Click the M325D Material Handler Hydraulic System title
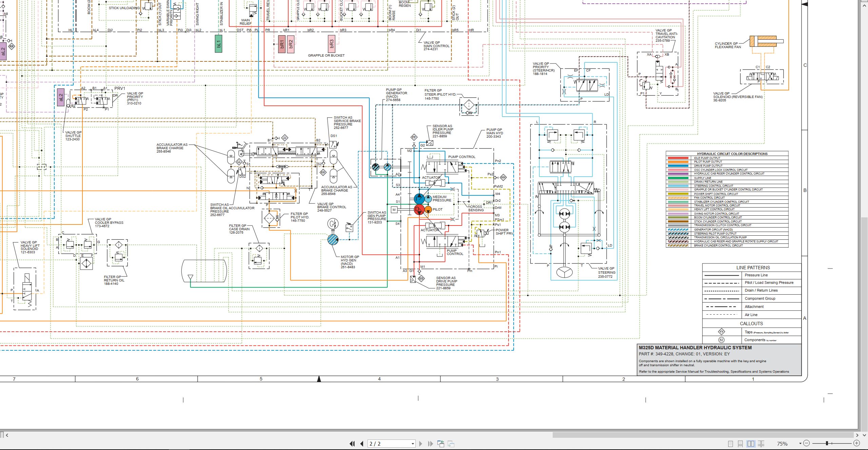 click(695, 348)
